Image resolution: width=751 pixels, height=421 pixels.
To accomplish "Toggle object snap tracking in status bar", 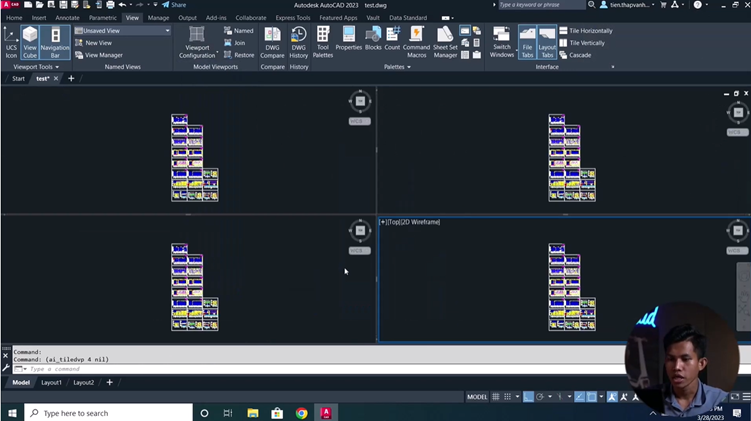I will [580, 397].
